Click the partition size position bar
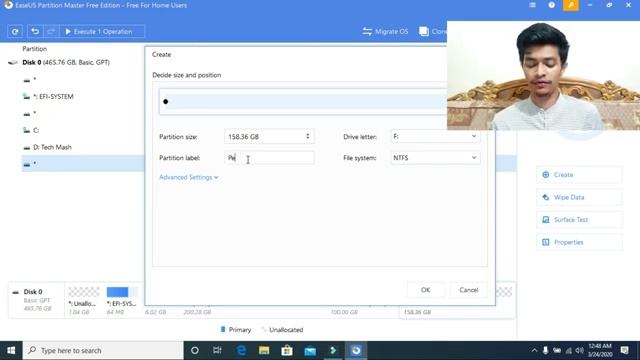This screenshot has width=640, height=360. coord(303,102)
